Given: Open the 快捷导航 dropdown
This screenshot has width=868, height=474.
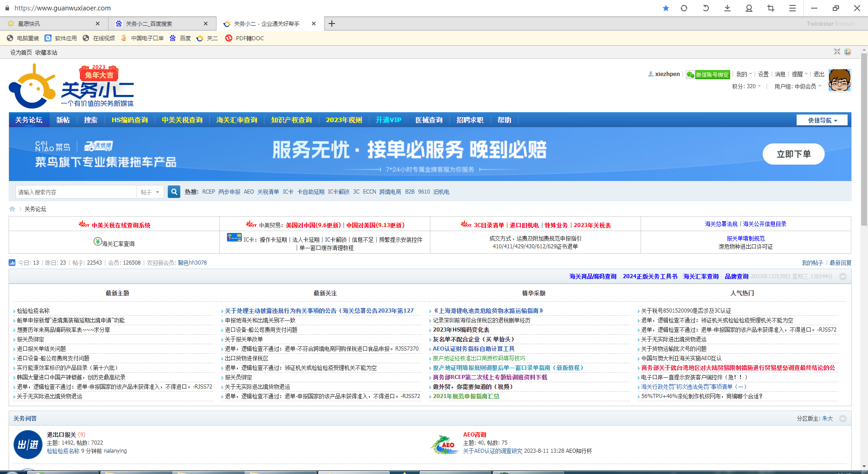Looking at the screenshot, I should tap(822, 120).
